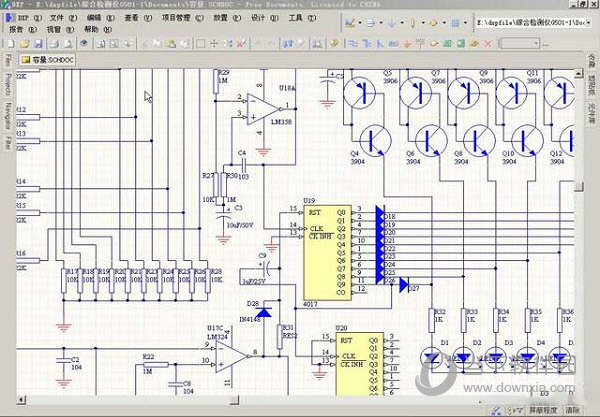Open the Filter side panel tab

[8, 142]
